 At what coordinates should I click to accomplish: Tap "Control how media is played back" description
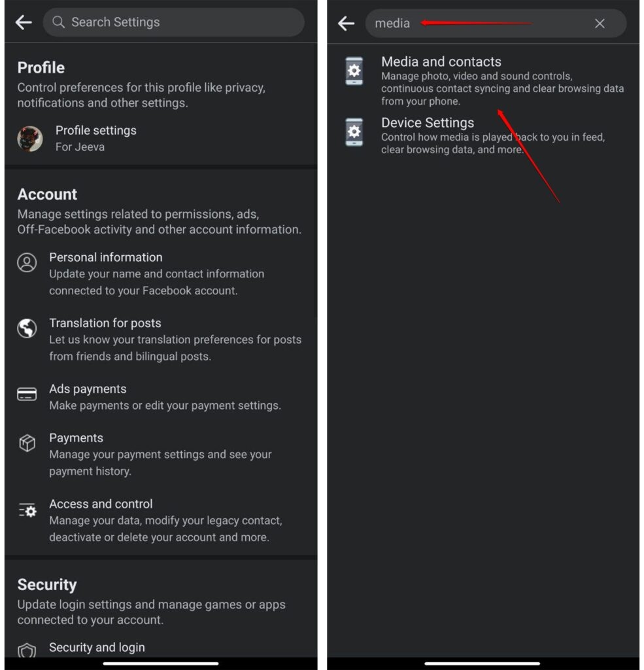point(493,143)
